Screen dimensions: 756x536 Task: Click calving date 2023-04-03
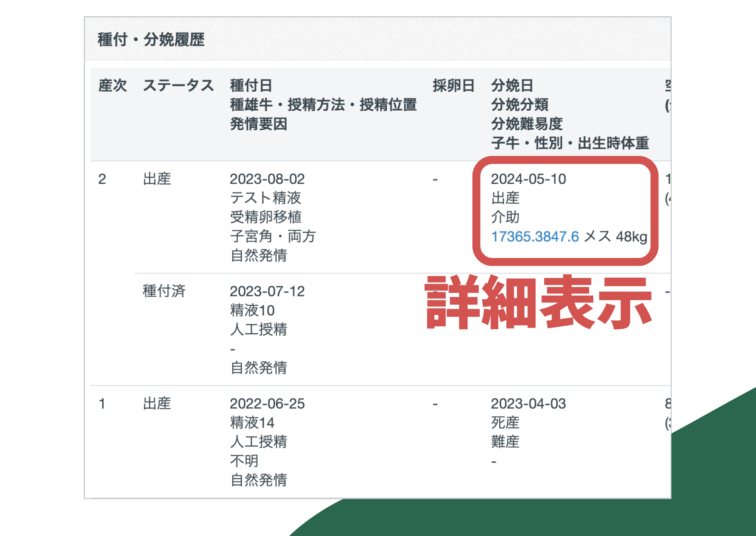[528, 404]
